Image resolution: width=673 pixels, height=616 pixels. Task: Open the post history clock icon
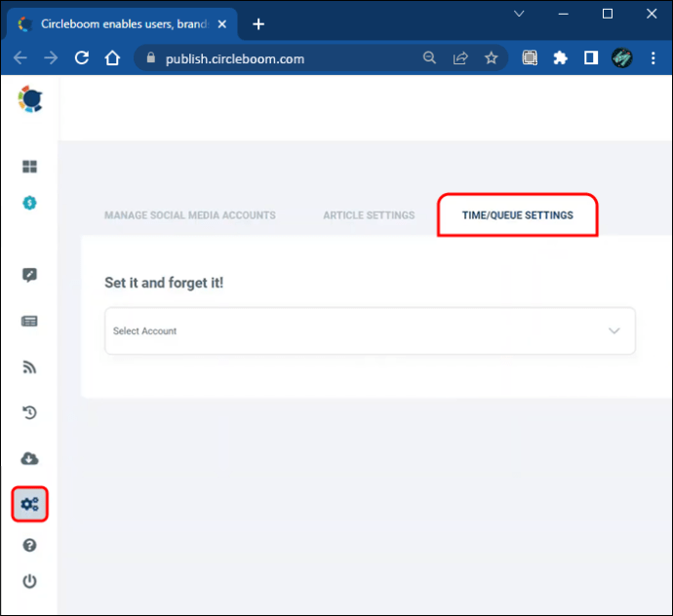tap(29, 412)
